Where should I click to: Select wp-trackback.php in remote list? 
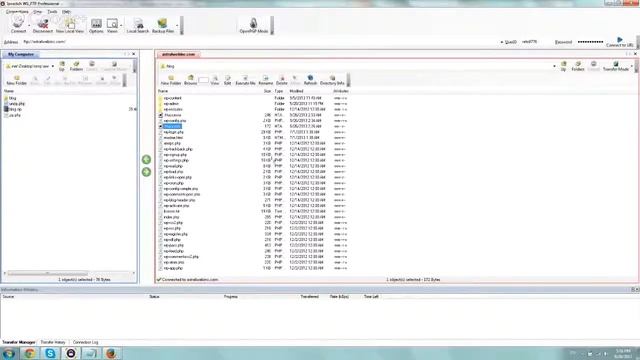(178, 149)
